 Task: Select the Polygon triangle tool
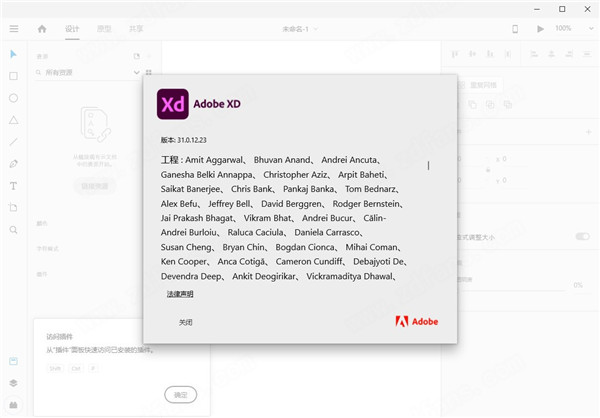pyautogui.click(x=13, y=120)
